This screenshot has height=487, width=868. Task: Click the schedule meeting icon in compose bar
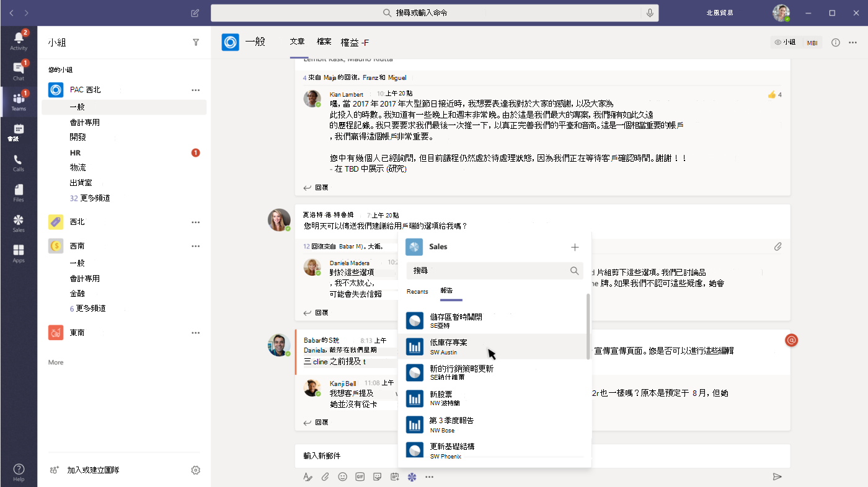coord(394,476)
